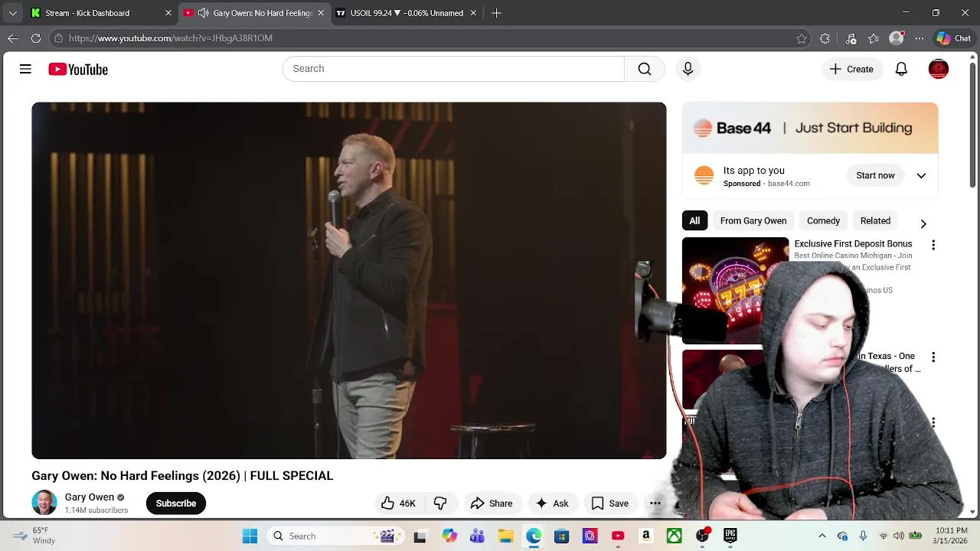Open File Explorer from the taskbar
Screen dimensions: 980x551
(x=505, y=536)
